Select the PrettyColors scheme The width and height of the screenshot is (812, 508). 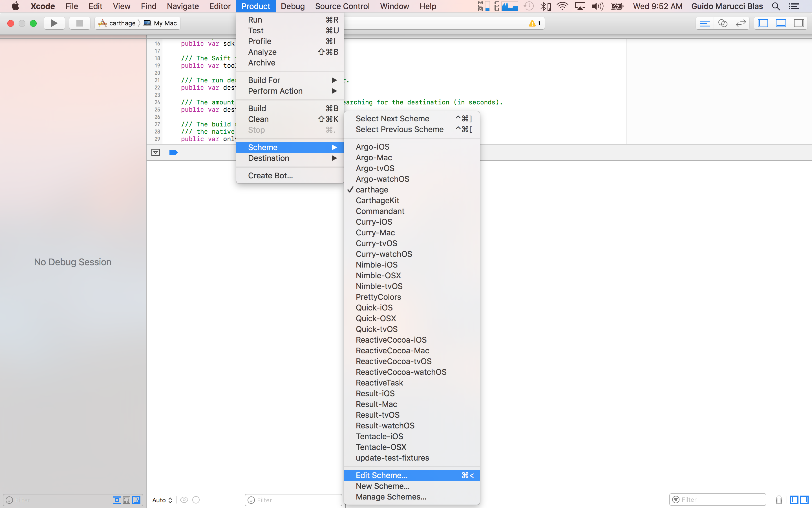[412, 297]
